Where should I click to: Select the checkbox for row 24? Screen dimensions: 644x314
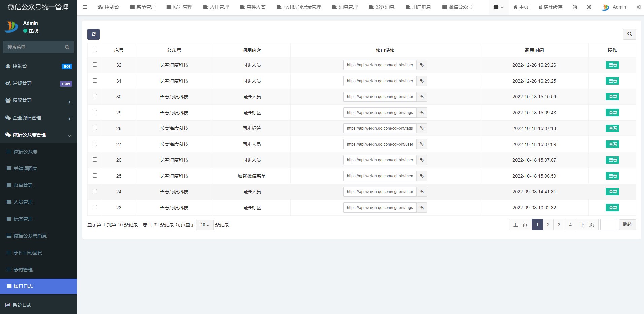tap(95, 191)
